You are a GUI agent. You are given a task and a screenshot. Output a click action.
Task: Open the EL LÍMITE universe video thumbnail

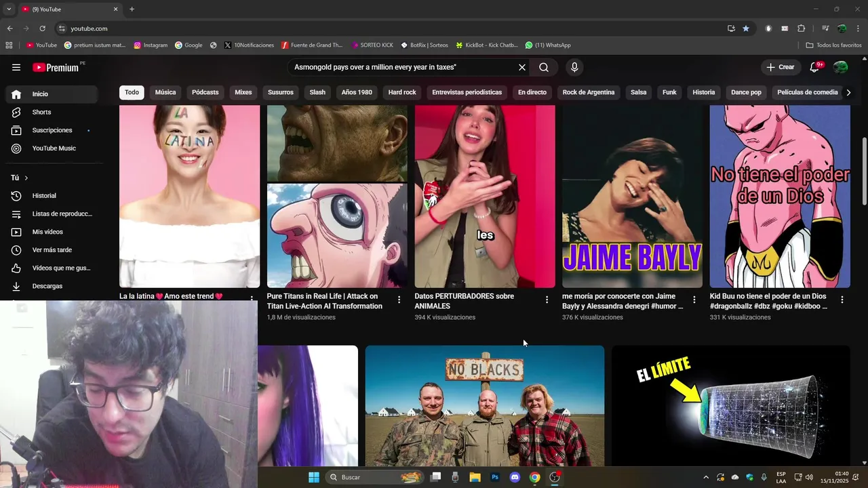click(x=731, y=406)
